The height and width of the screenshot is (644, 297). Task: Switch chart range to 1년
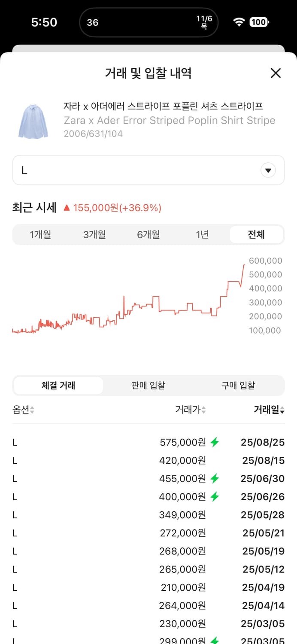(x=202, y=234)
